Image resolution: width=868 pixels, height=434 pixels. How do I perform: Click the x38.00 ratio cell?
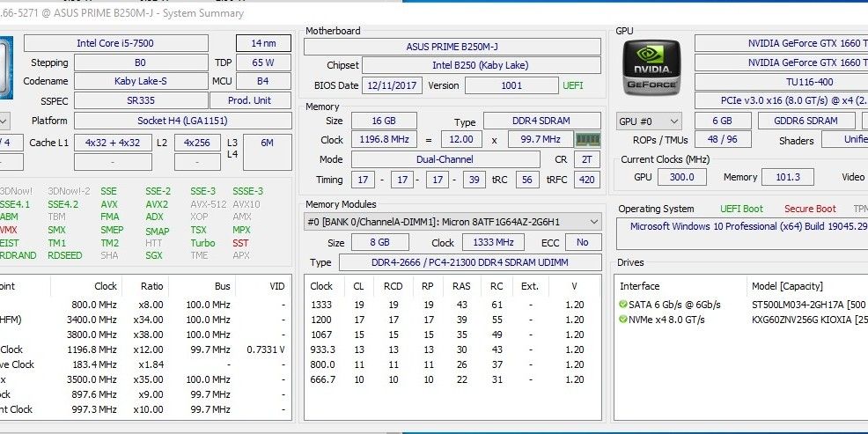pyautogui.click(x=149, y=335)
